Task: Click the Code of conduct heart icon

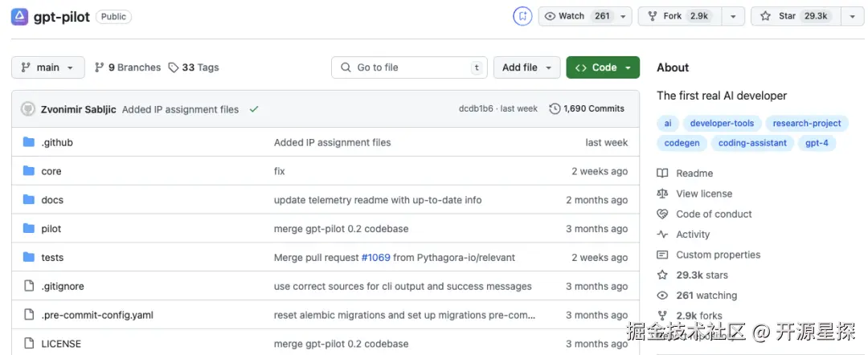Action: pyautogui.click(x=662, y=214)
